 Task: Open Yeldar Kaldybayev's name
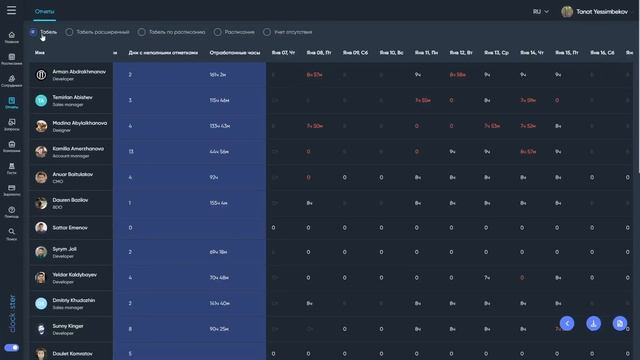tap(75, 275)
